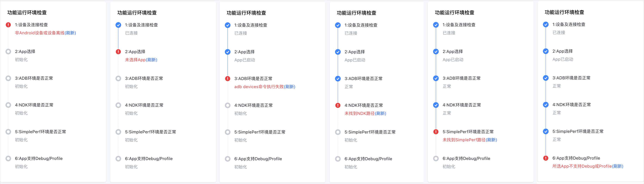Click step 1 check in Debug/Profile error panel

coord(546,24)
